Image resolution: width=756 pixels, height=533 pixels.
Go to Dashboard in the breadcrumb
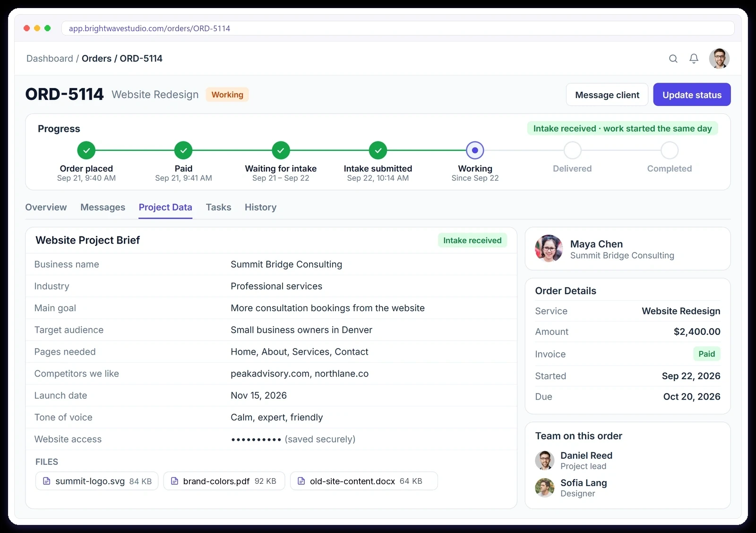click(50, 59)
